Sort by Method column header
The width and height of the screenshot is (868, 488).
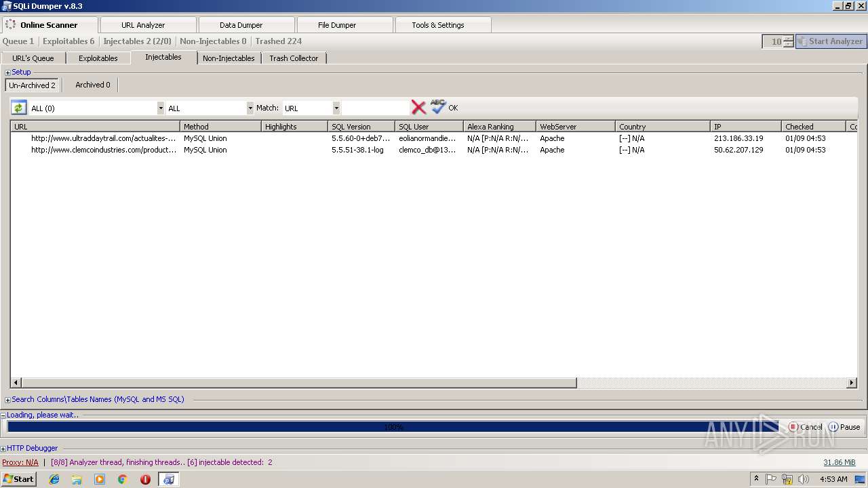pos(220,127)
